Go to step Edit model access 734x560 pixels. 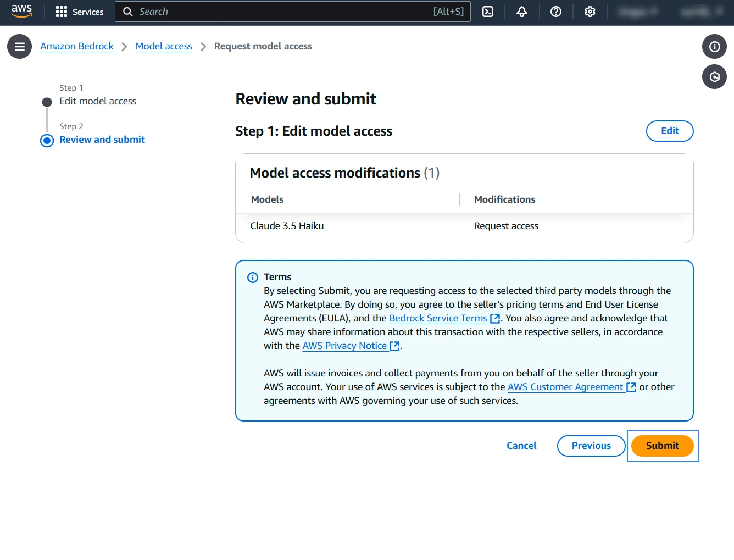[x=98, y=101]
